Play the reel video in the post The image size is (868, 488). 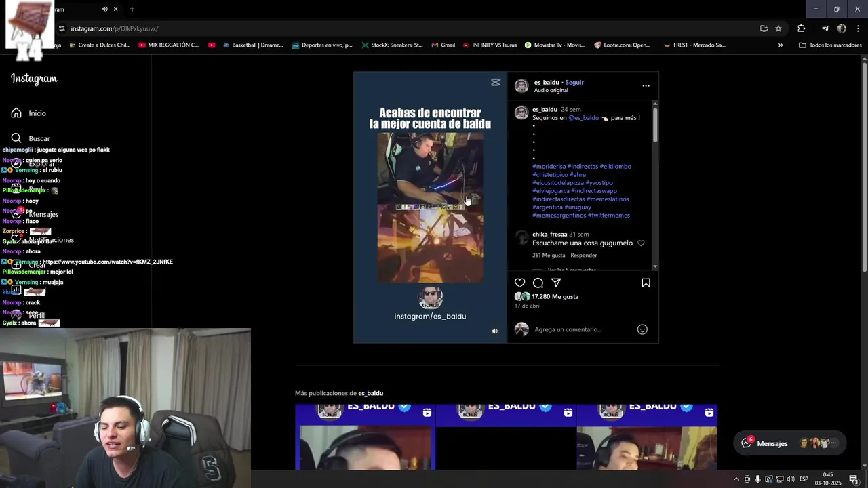coord(430,207)
